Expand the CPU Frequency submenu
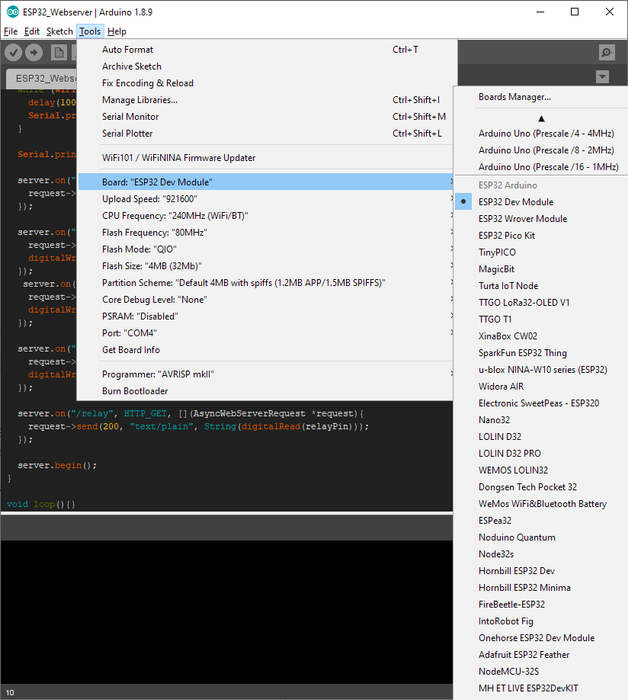628x700 pixels. click(x=266, y=216)
